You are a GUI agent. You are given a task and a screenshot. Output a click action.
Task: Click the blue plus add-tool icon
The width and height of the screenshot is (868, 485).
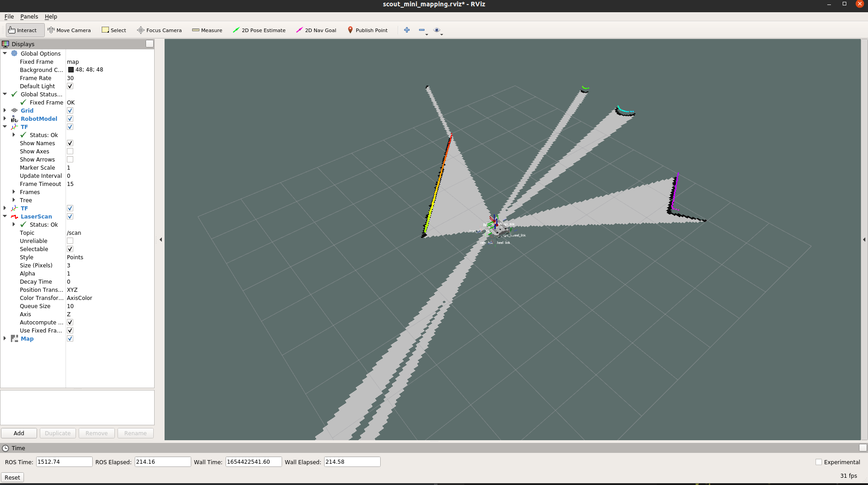(x=407, y=30)
